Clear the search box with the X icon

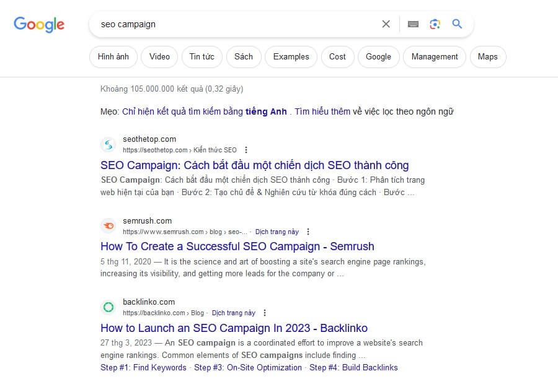click(386, 24)
